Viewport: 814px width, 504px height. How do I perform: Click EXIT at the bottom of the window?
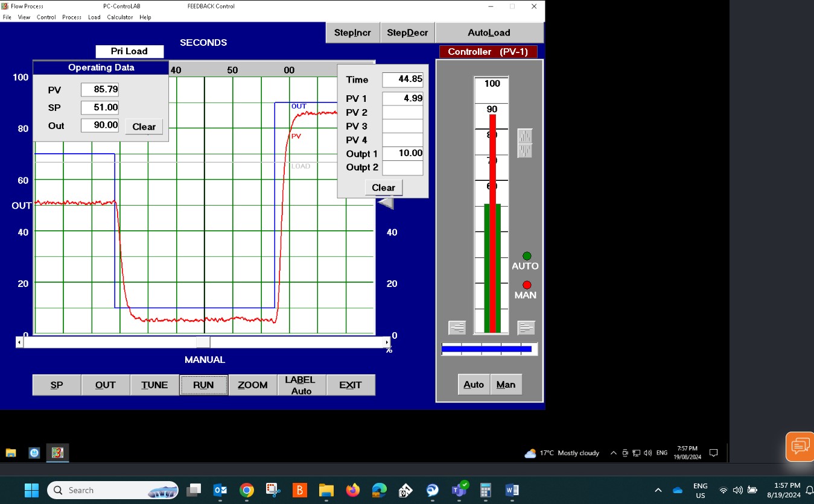pos(351,385)
